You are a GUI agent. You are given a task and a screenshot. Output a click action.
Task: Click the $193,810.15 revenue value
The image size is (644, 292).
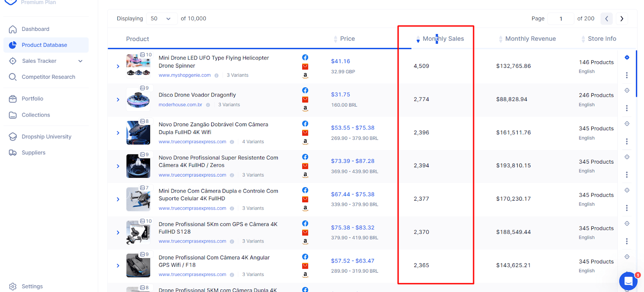pyautogui.click(x=513, y=165)
